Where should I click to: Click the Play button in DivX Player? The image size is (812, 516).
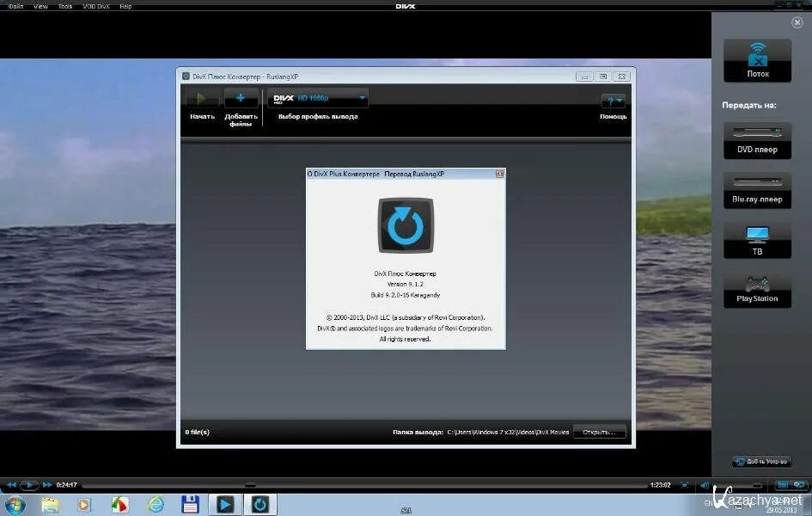[29, 485]
